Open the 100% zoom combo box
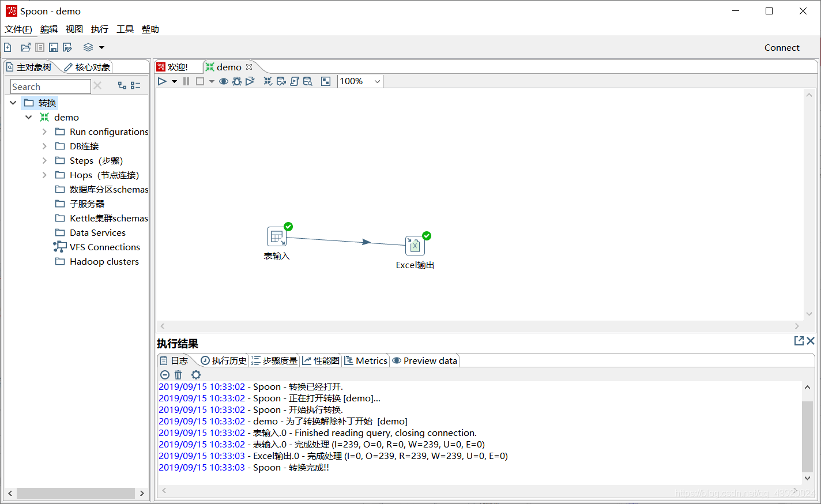821x504 pixels. tap(360, 81)
